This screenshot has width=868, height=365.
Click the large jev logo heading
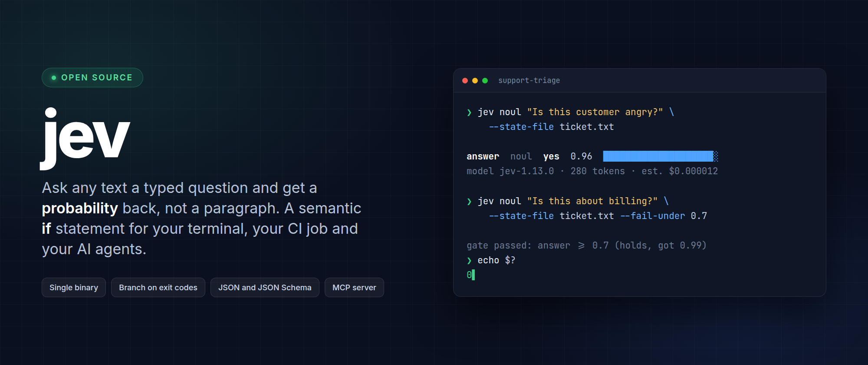(86, 138)
